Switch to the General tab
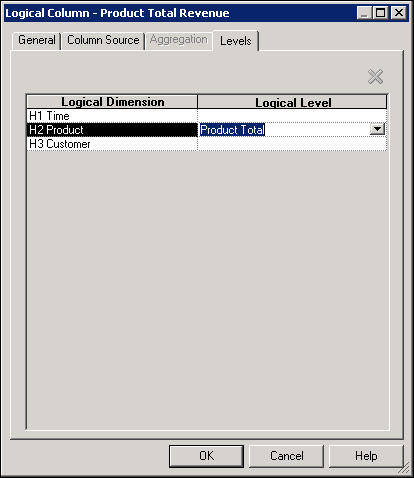 (37, 40)
